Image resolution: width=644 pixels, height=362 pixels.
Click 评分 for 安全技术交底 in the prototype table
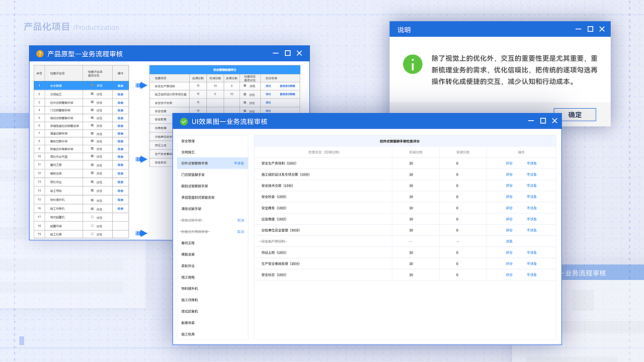click(268, 103)
